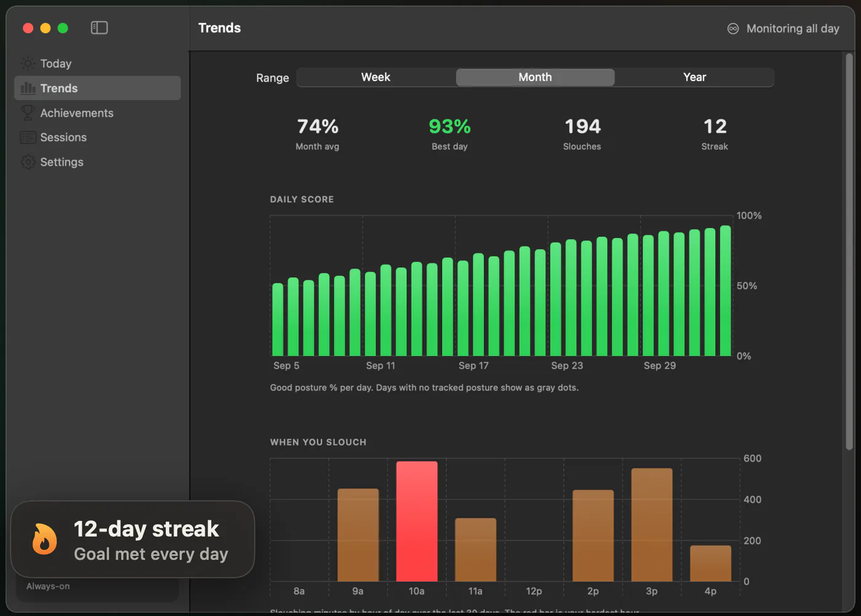This screenshot has height=616, width=861.
Task: Click the Sep 29 axis label
Action: point(660,366)
